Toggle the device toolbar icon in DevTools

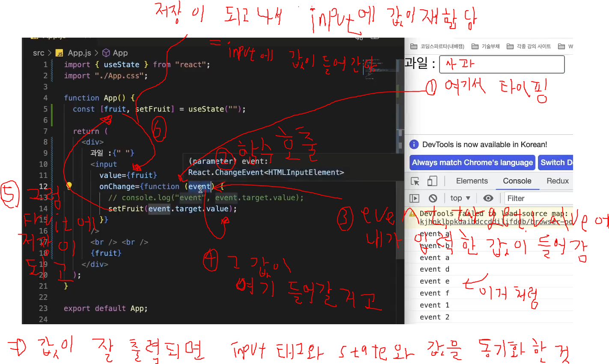[432, 181]
